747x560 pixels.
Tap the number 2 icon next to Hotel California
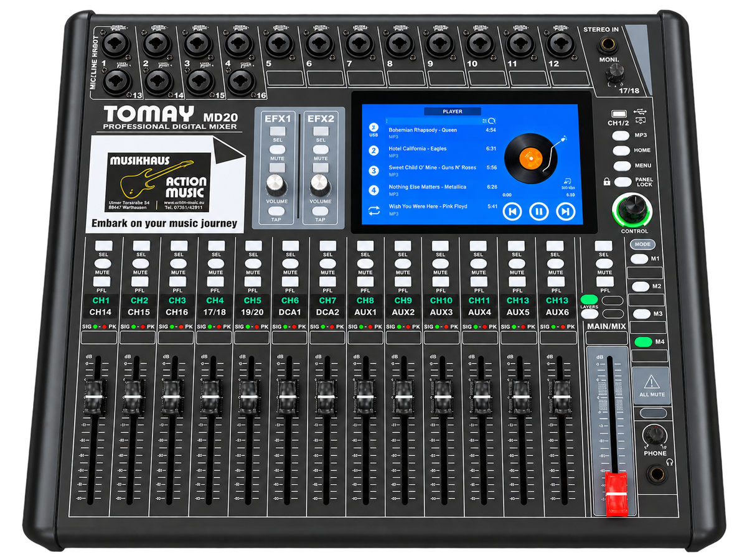[x=374, y=151]
